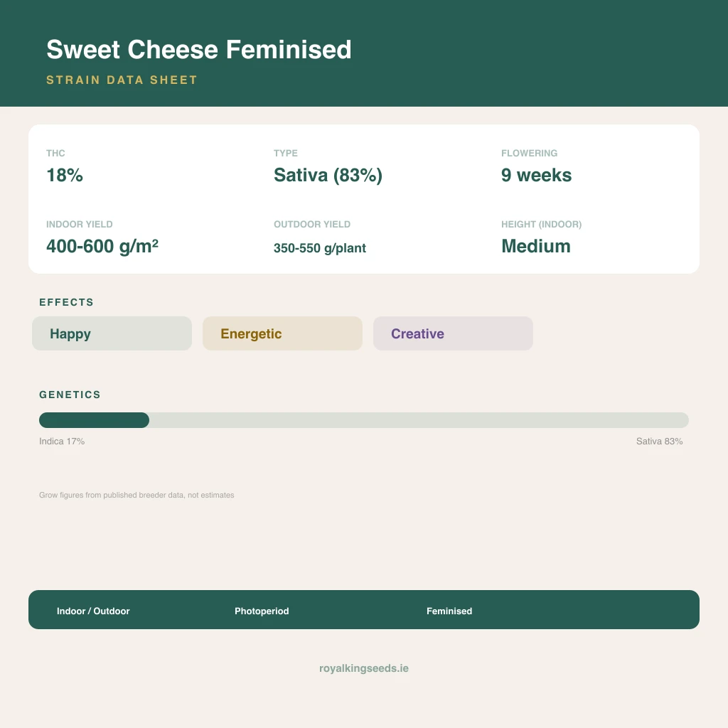Open the royalkingseeds.ie link
This screenshot has height=728, width=728.
pyautogui.click(x=364, y=668)
